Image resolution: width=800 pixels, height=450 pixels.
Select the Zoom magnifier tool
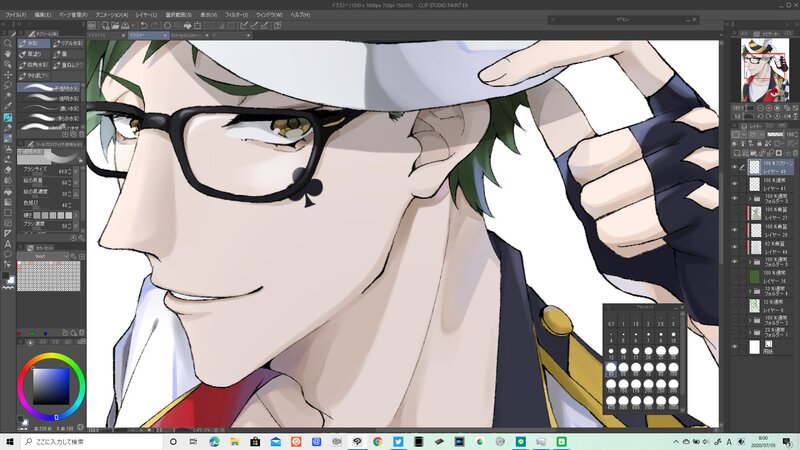coord(8,43)
